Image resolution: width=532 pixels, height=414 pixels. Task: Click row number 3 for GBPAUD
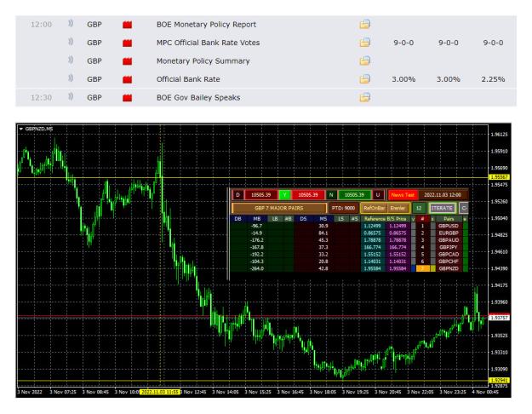point(422,240)
